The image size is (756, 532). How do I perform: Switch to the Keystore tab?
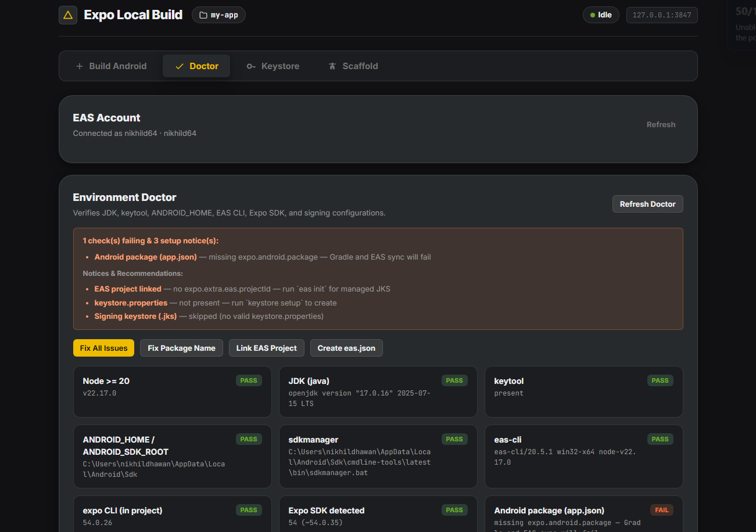coord(273,66)
